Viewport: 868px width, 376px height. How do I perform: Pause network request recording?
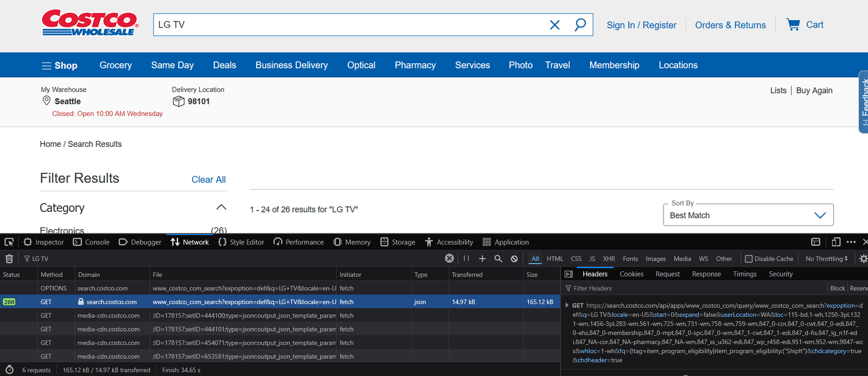click(466, 258)
